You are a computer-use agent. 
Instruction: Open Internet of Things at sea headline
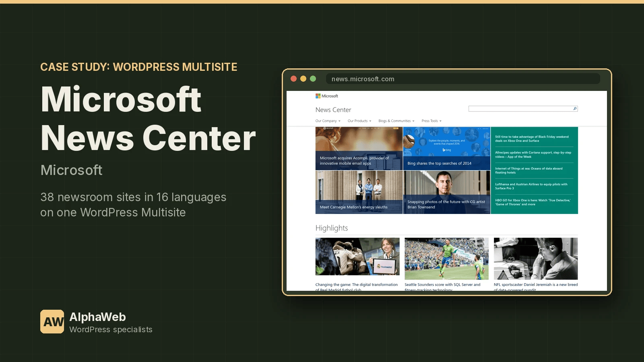point(529,171)
